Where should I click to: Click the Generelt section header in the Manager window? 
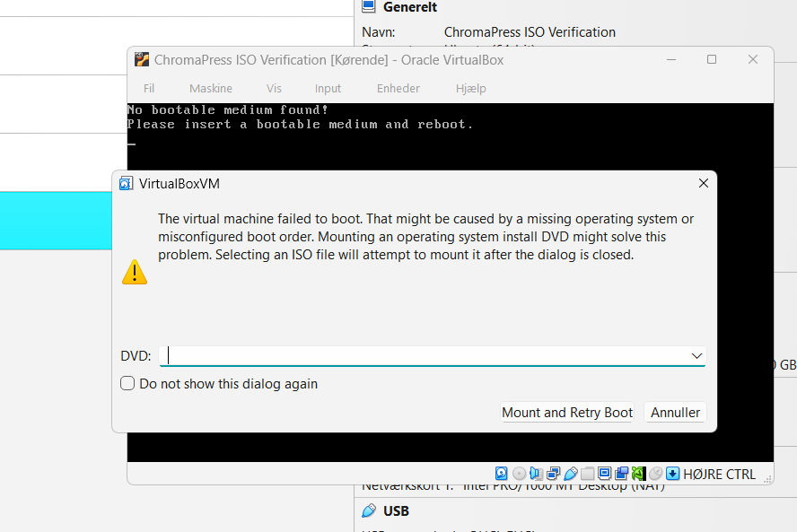[x=409, y=7]
